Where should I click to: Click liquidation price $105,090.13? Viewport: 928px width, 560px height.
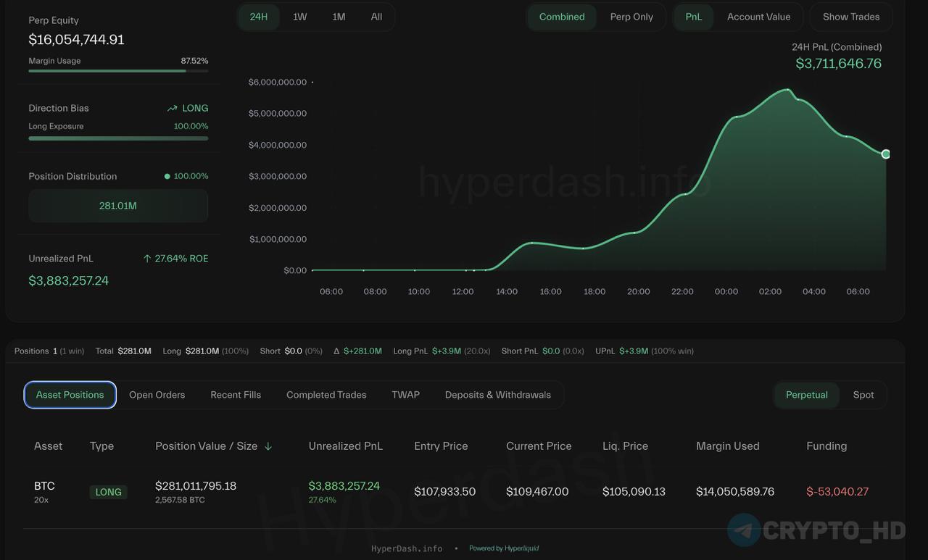tap(634, 492)
